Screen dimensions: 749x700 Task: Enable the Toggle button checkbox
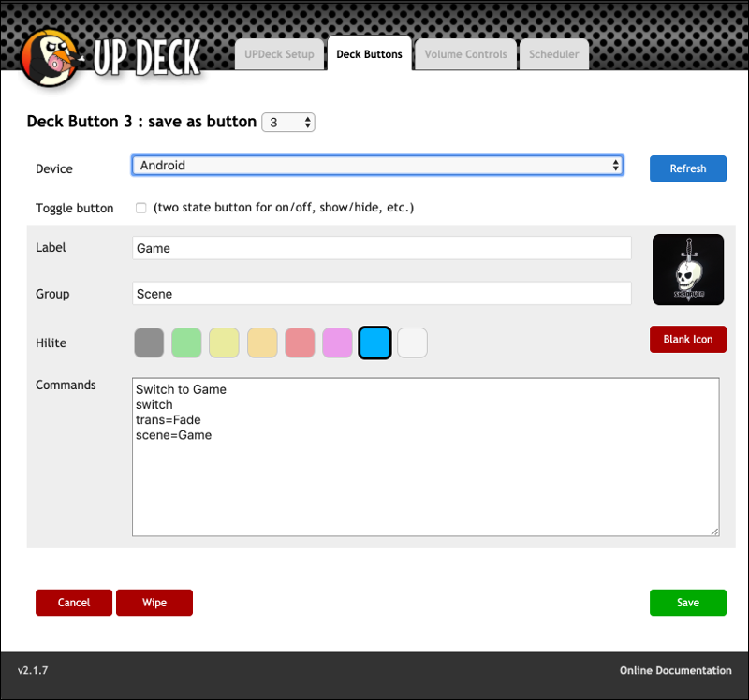click(x=141, y=208)
